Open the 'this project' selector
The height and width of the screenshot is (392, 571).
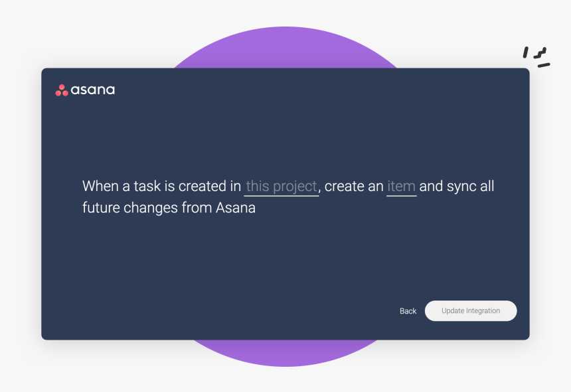click(x=281, y=186)
